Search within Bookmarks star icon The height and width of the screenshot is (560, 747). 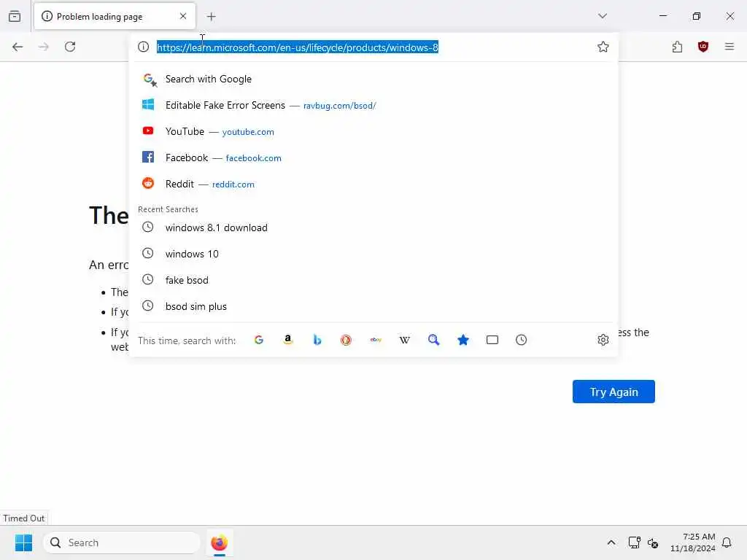463,340
